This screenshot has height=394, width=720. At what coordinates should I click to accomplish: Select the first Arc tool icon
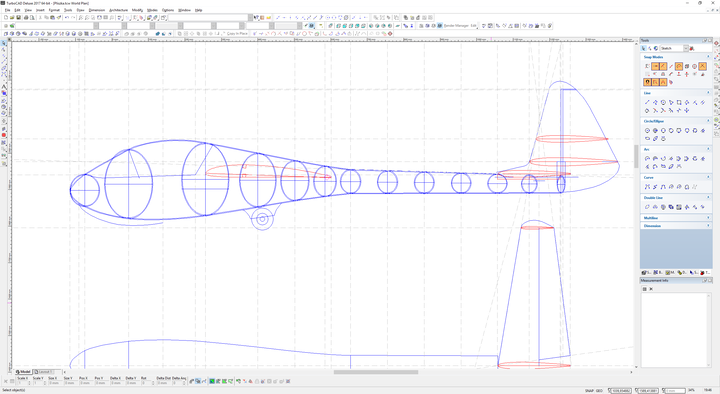pos(647,159)
